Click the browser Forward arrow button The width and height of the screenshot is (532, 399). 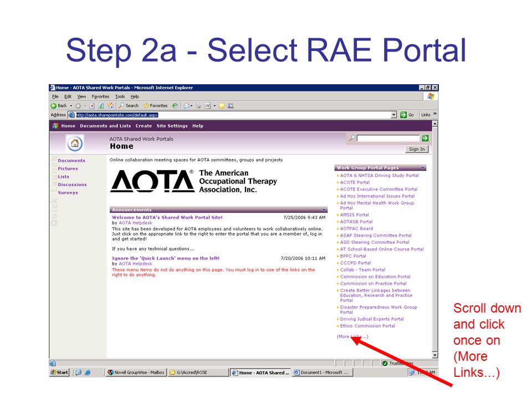[x=78, y=105]
